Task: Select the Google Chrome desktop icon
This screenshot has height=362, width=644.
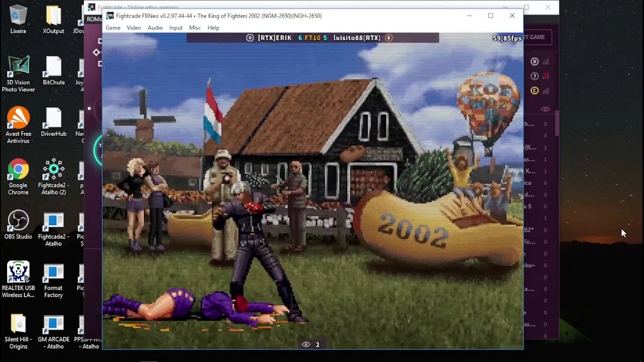Action: 18,177
